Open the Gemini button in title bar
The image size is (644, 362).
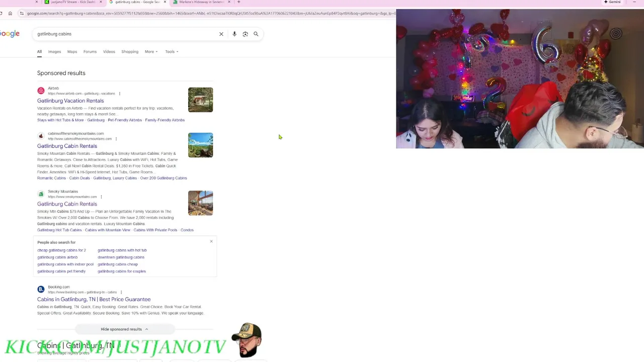tap(612, 2)
